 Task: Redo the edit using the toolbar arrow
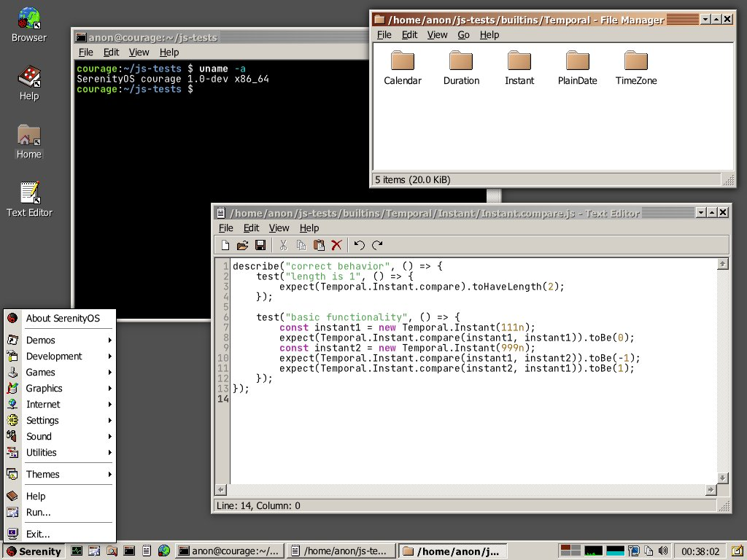coord(377,246)
